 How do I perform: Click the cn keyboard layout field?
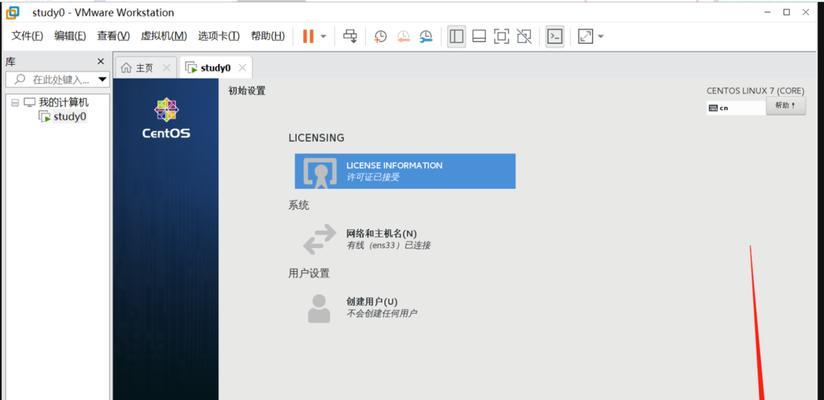736,108
